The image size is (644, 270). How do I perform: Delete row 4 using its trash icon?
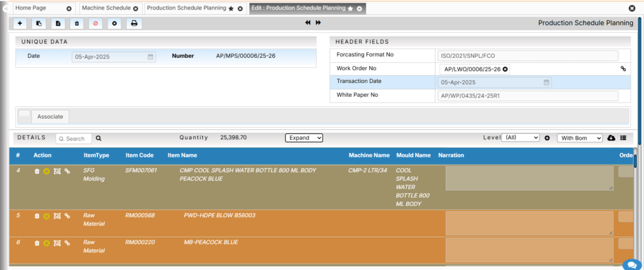(x=37, y=171)
